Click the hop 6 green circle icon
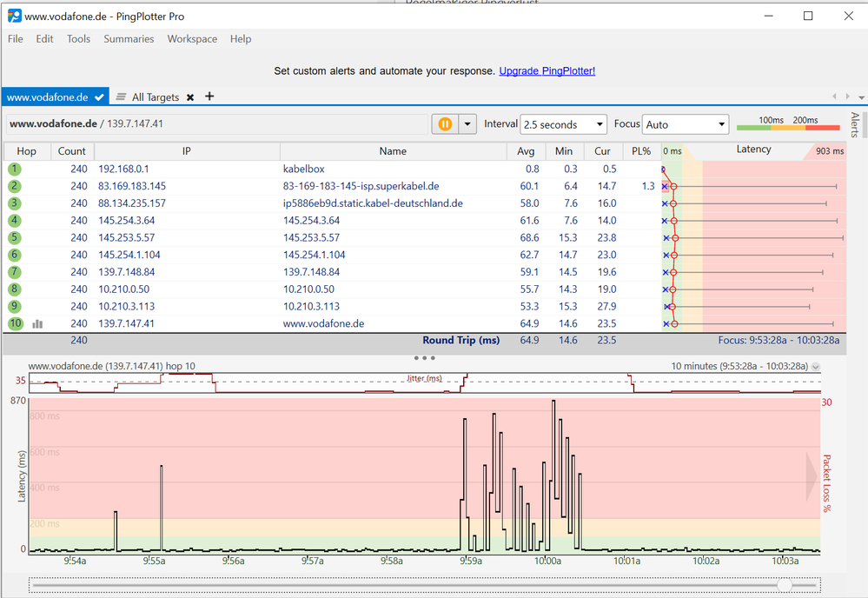 point(15,255)
